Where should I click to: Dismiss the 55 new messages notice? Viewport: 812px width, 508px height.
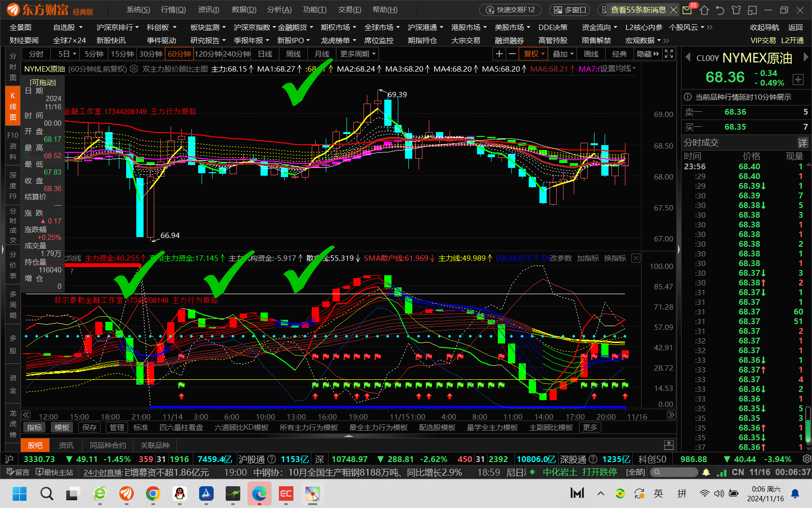[x=673, y=10]
